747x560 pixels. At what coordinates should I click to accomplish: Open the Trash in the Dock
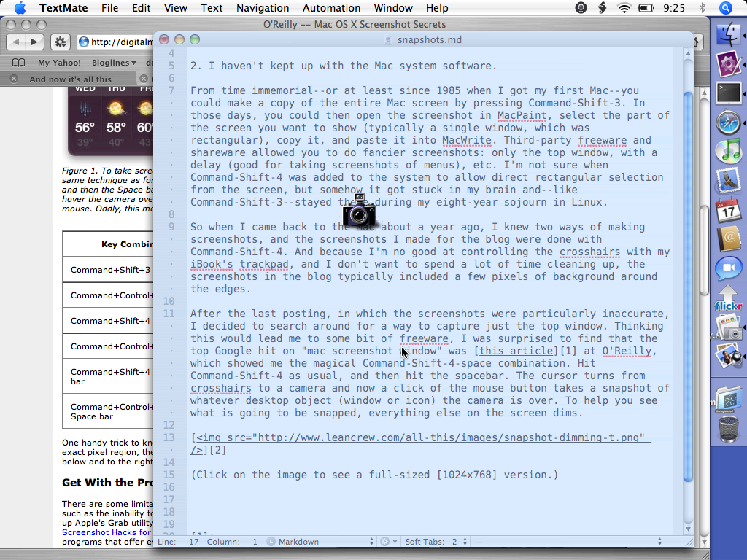click(729, 429)
